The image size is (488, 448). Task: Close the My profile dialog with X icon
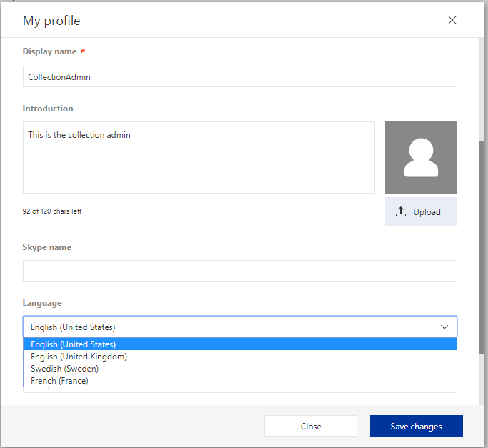click(x=452, y=20)
